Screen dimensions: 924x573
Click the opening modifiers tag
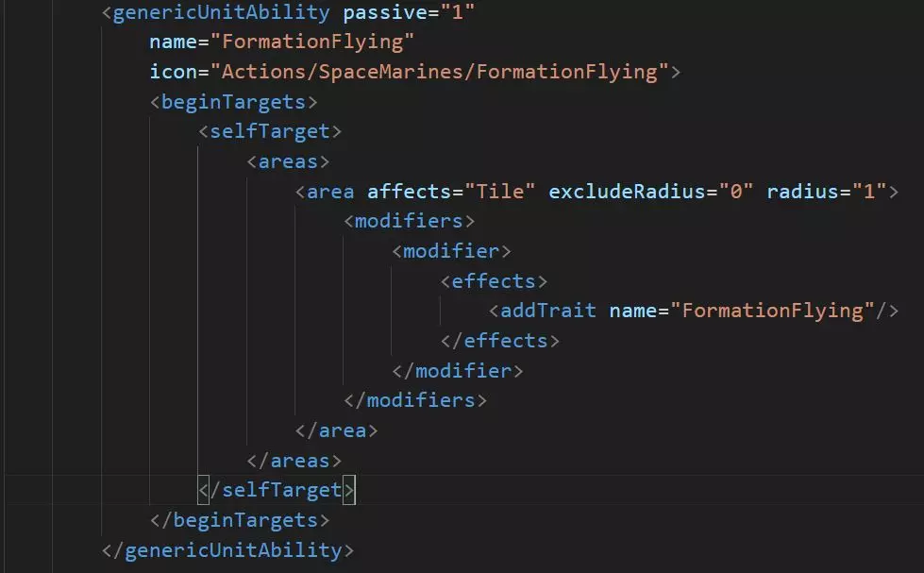click(409, 222)
